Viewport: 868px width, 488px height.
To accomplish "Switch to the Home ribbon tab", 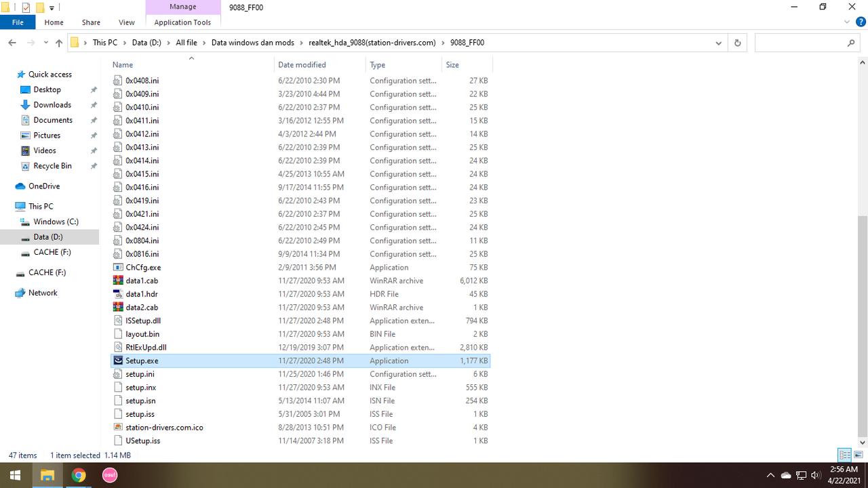I will click(x=54, y=22).
